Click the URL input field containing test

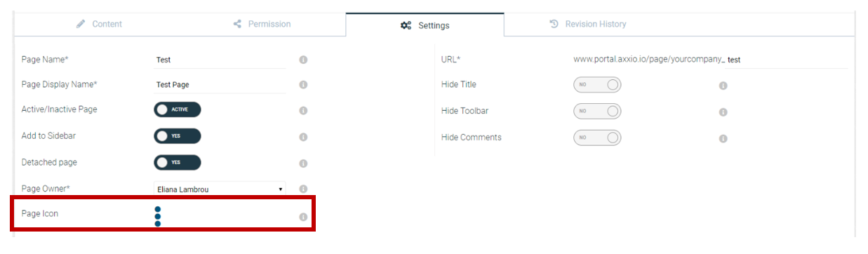pos(786,60)
